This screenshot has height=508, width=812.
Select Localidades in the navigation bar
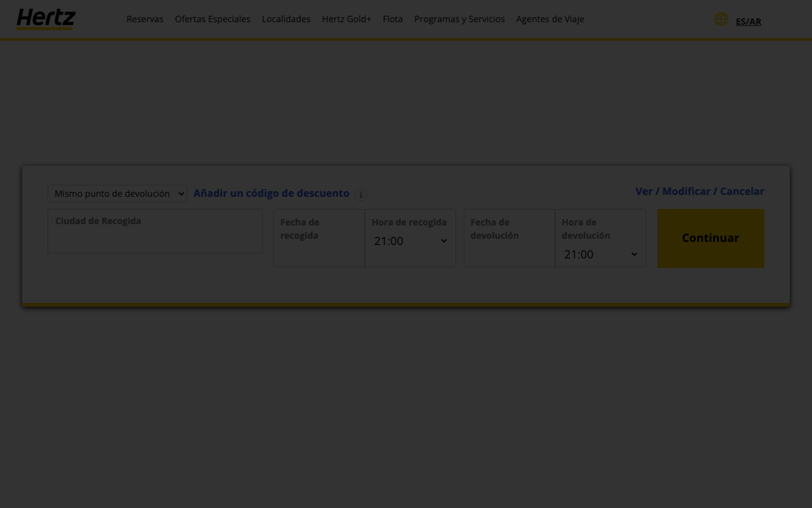[286, 19]
